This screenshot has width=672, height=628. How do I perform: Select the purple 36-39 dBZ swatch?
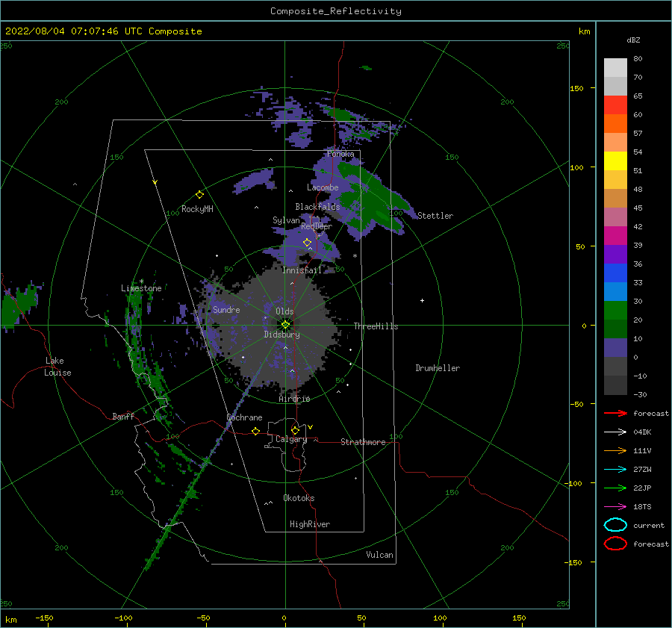[615, 254]
